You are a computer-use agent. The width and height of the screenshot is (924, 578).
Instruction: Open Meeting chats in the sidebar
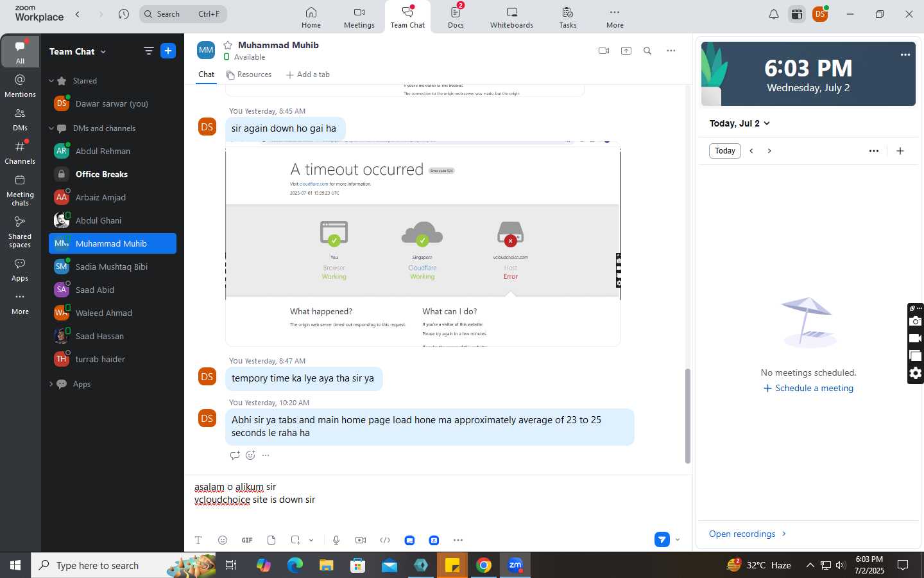(21, 189)
